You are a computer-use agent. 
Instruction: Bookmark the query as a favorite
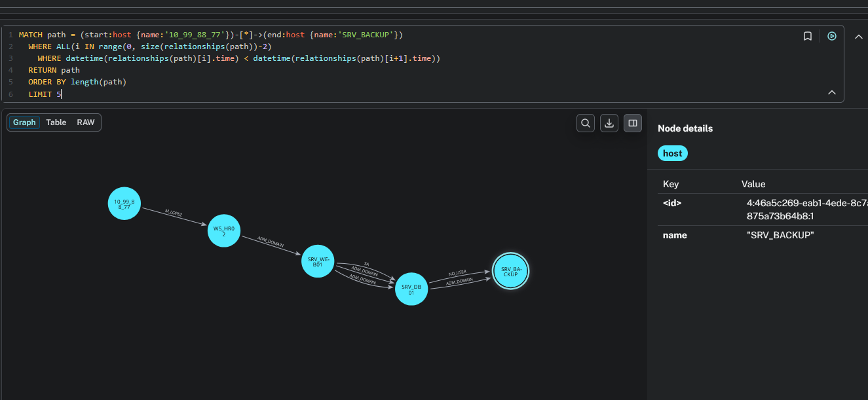[808, 37]
